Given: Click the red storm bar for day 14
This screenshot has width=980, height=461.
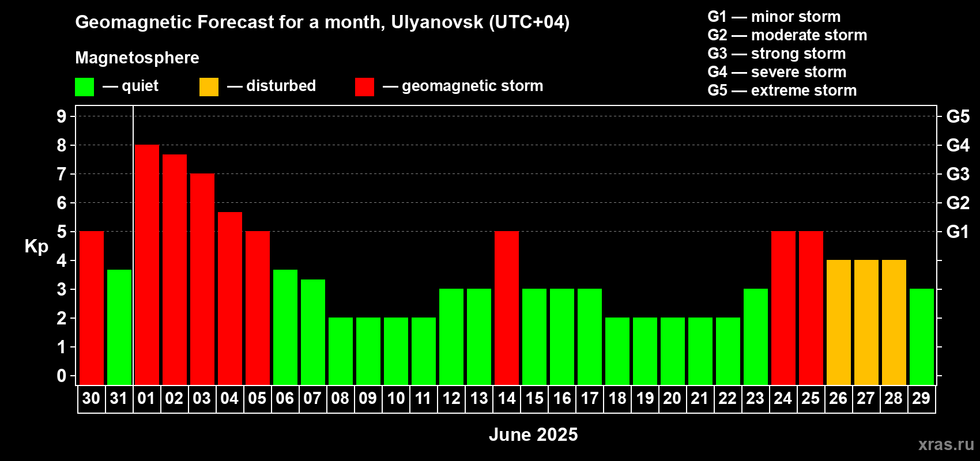Looking at the screenshot, I should [507, 308].
